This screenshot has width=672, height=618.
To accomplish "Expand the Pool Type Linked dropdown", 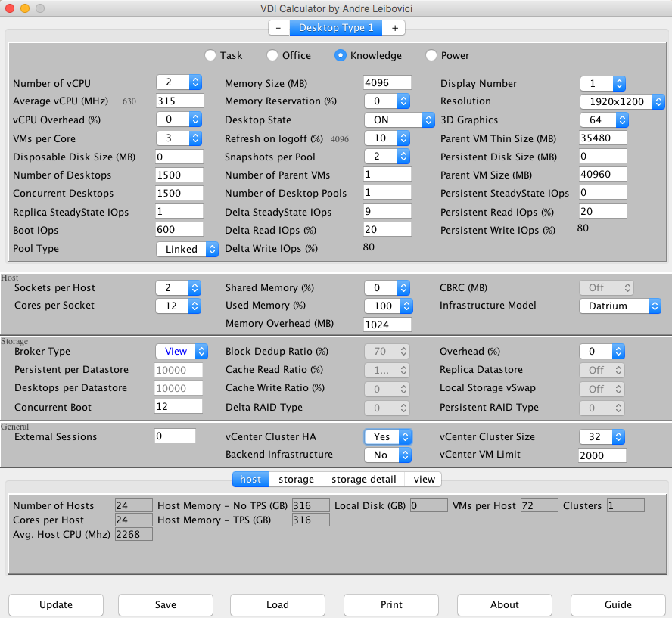I will point(187,250).
